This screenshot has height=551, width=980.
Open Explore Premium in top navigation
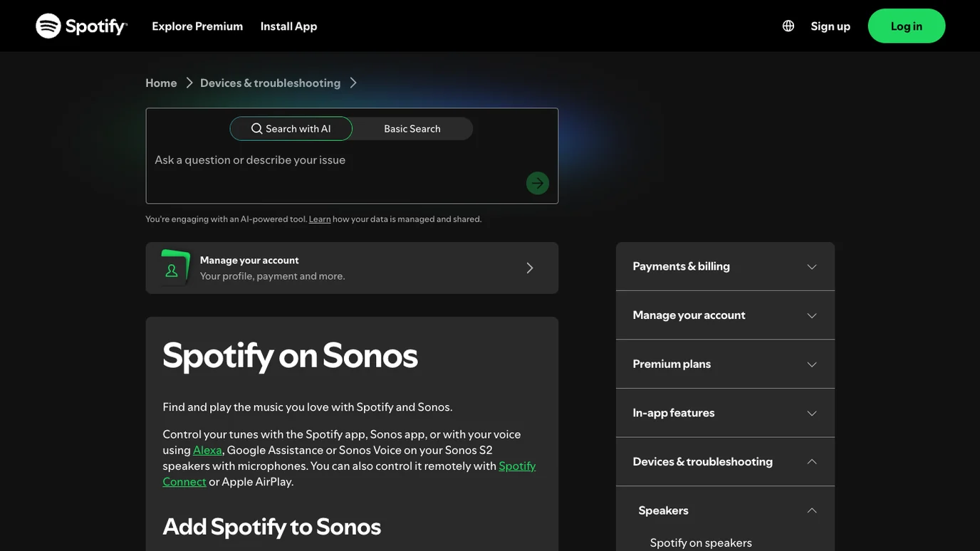197,26
